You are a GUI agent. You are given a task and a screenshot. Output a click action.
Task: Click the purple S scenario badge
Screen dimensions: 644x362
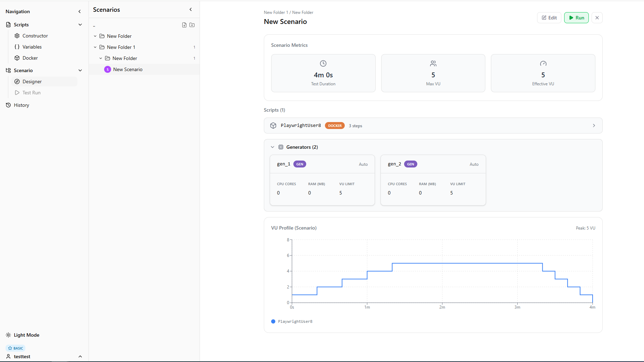click(x=108, y=69)
